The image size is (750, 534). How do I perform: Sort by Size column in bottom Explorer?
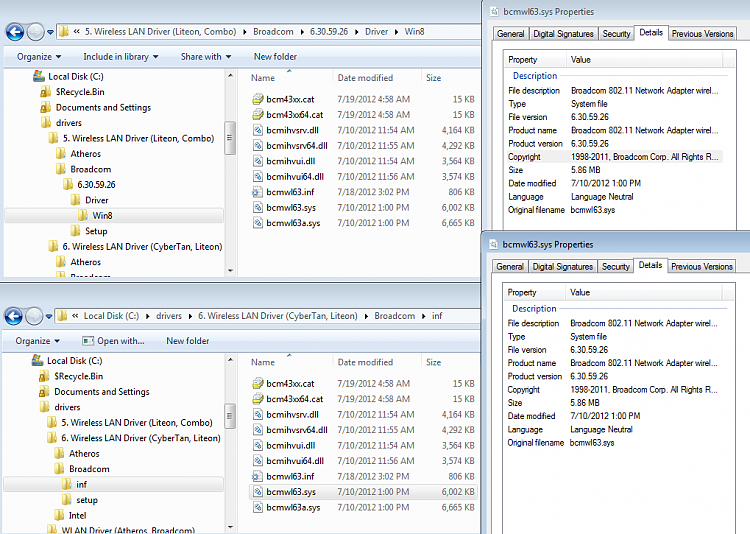point(433,362)
